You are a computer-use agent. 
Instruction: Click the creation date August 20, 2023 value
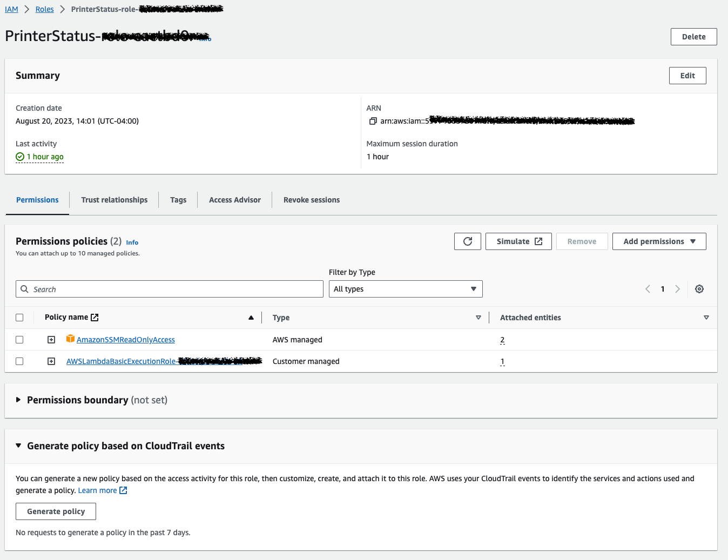pos(77,121)
